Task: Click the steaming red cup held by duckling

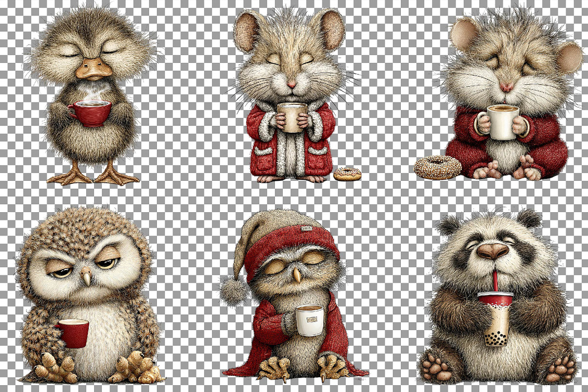Action: click(90, 113)
